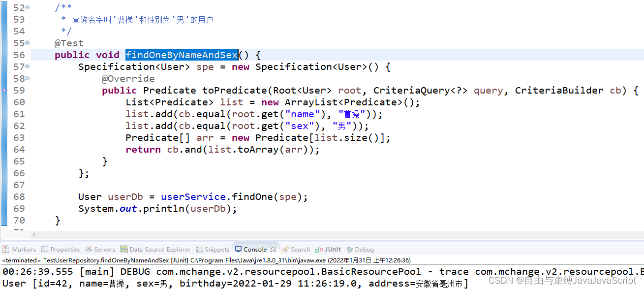Click toPredicate on line 59
Image resolution: width=644 pixels, height=290 pixels.
(235, 91)
